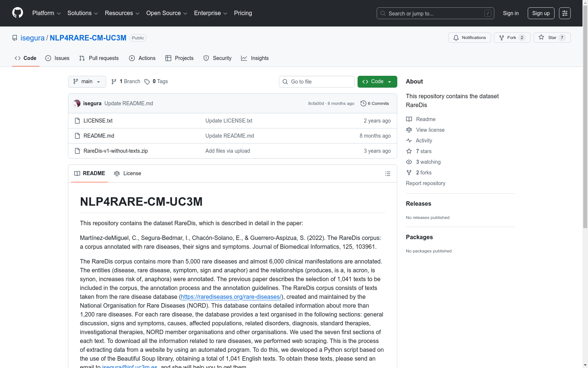588x368 pixels.
Task: Open the 8cfa00d commit hash
Action: [316, 103]
